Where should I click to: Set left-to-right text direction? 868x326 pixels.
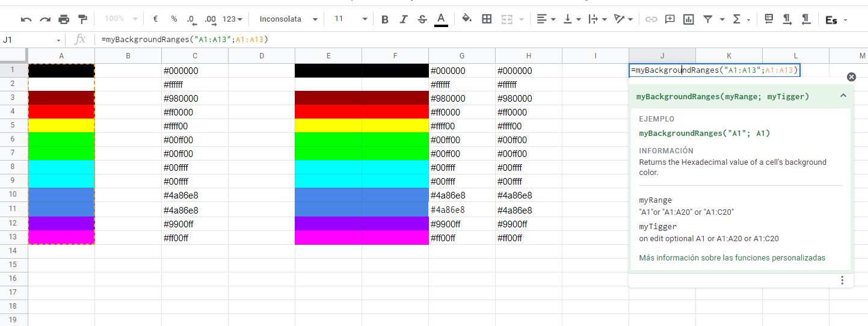[x=787, y=19]
